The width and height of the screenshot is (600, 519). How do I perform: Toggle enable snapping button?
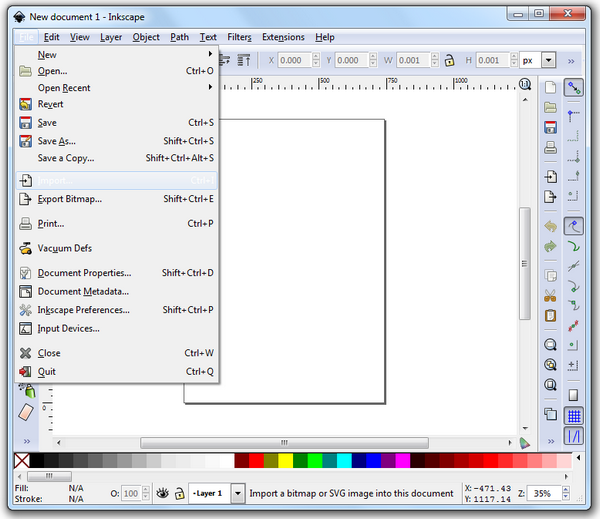[x=574, y=88]
